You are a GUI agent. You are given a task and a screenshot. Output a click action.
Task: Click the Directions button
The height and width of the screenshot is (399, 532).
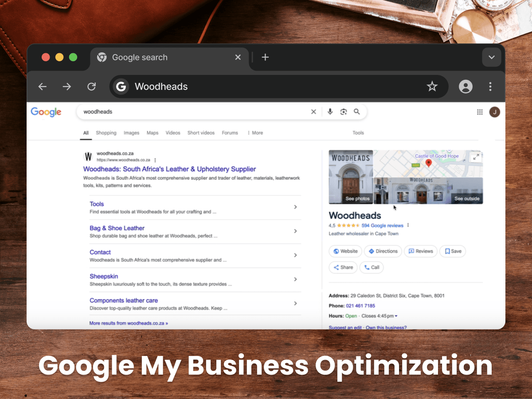(x=383, y=251)
